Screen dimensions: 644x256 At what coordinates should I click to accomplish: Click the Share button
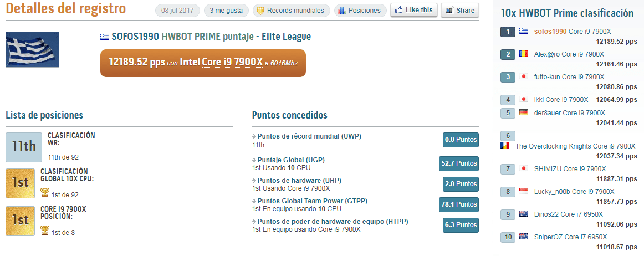pyautogui.click(x=459, y=11)
